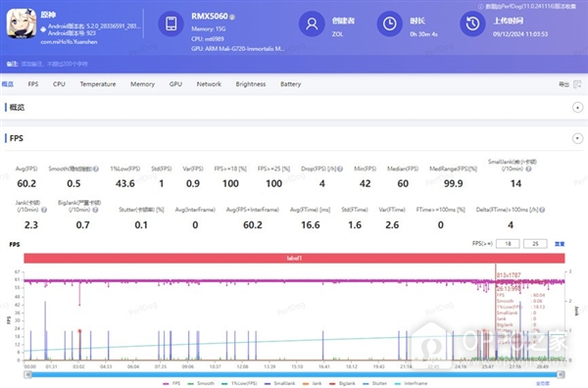The image size is (588, 388).
Task: Click the export button text
Action: pyautogui.click(x=563, y=84)
